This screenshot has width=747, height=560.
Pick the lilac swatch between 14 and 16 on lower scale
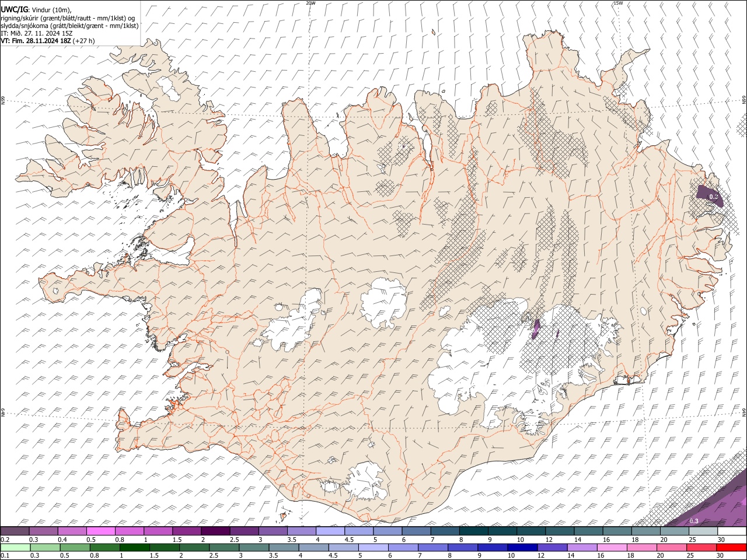[x=583, y=547]
